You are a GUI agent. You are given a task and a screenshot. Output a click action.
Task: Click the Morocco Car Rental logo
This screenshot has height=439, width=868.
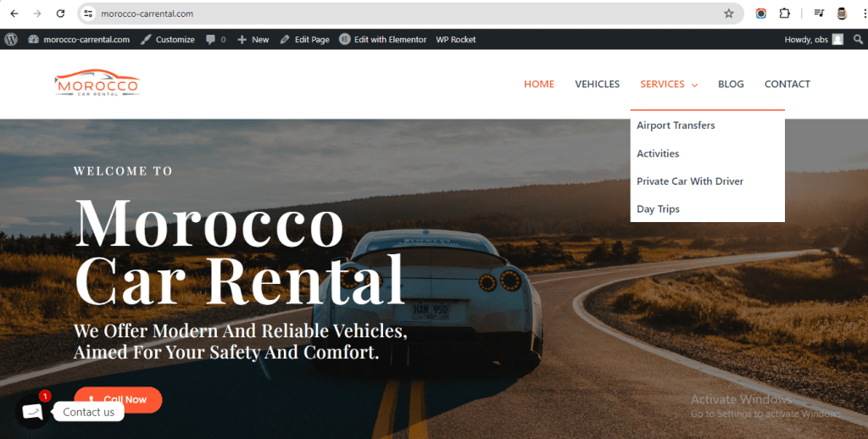click(97, 83)
